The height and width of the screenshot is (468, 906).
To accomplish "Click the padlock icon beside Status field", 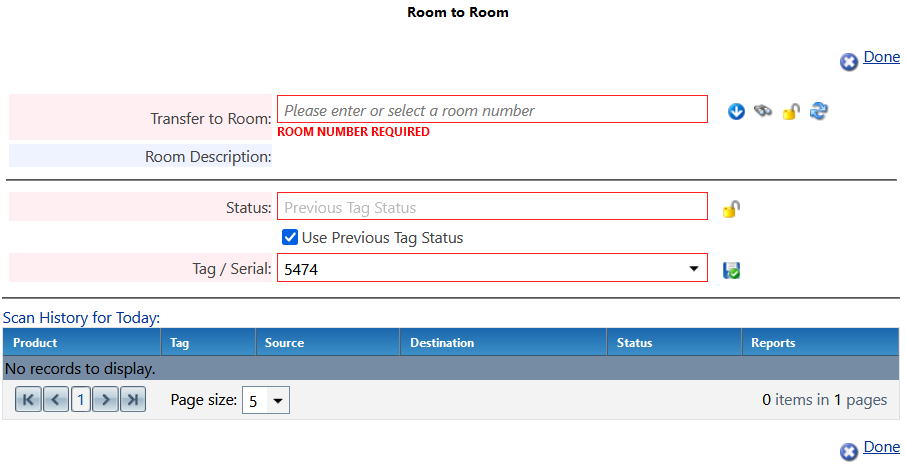I will coord(731,208).
